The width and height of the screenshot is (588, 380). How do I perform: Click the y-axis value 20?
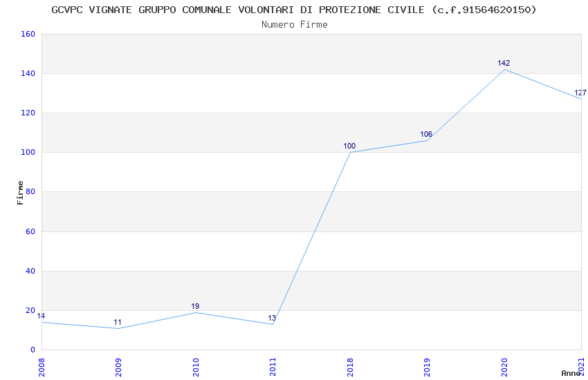pyautogui.click(x=30, y=310)
